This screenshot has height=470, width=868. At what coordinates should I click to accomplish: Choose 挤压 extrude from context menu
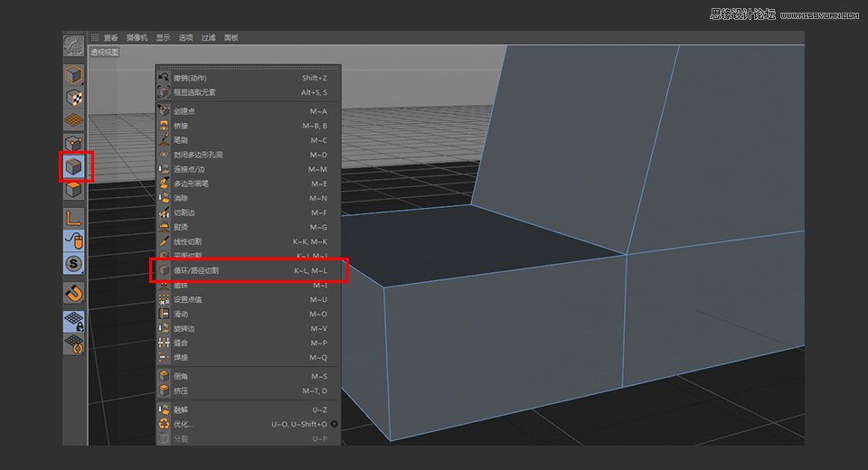point(181,390)
